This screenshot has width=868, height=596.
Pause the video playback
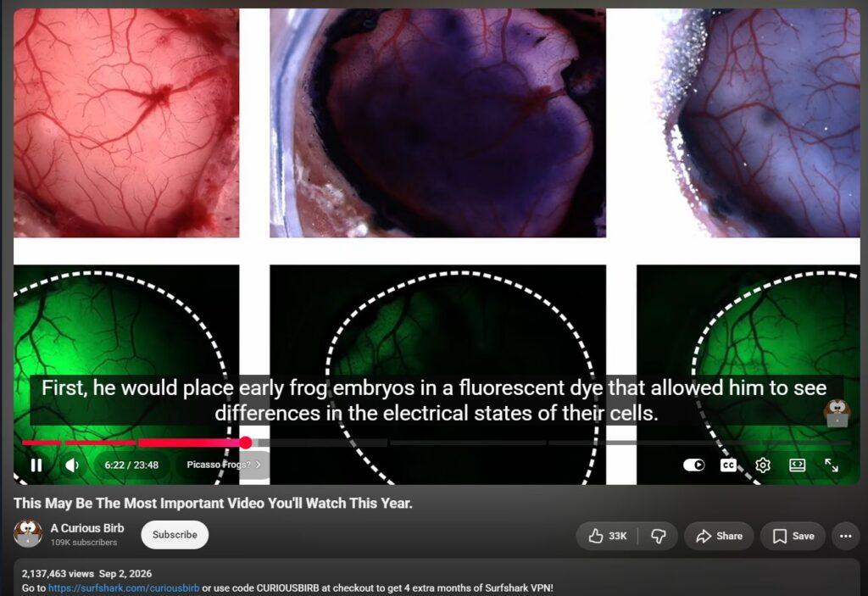click(x=36, y=465)
